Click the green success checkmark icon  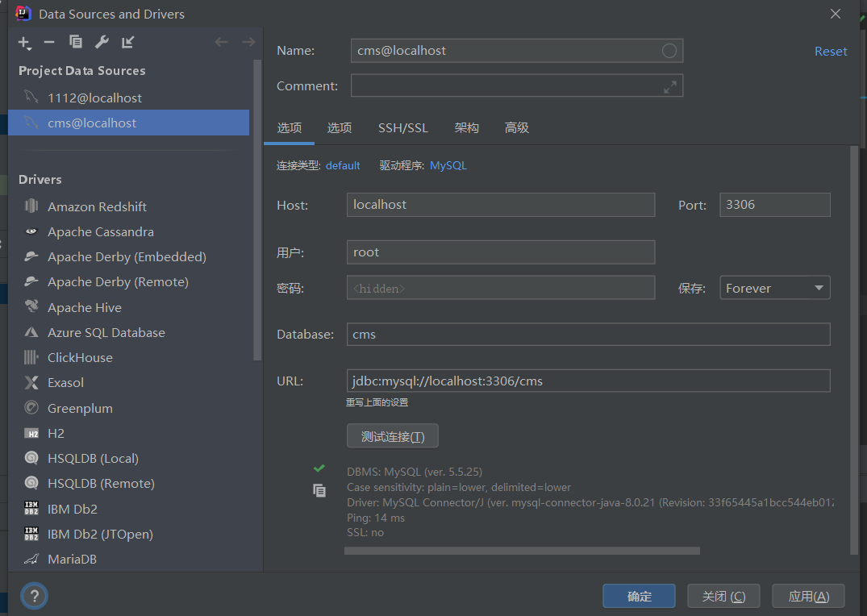(x=319, y=468)
